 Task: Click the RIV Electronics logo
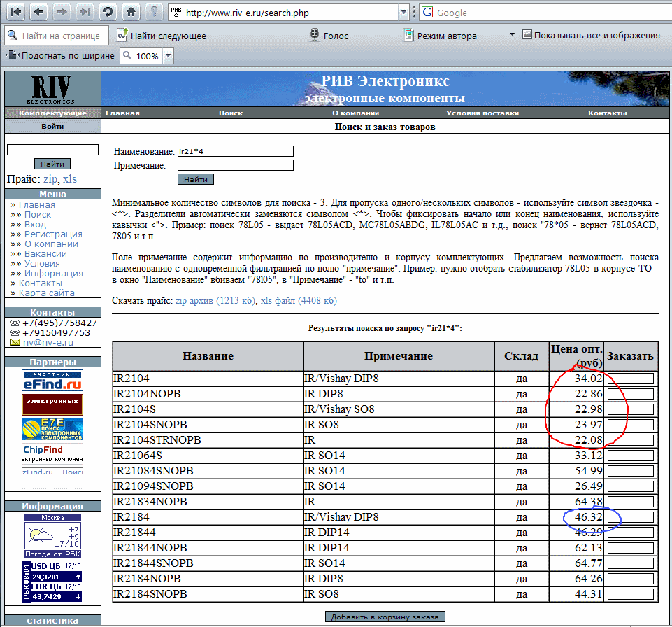coord(52,89)
